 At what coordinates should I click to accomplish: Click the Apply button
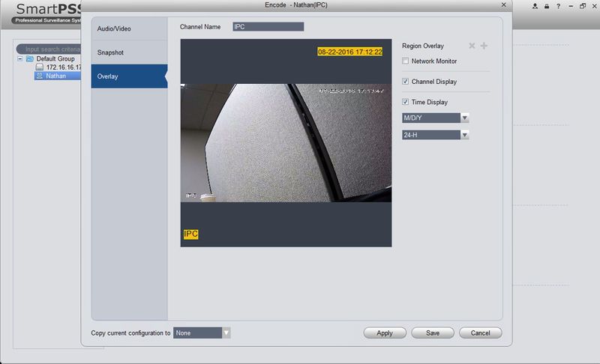pos(385,333)
